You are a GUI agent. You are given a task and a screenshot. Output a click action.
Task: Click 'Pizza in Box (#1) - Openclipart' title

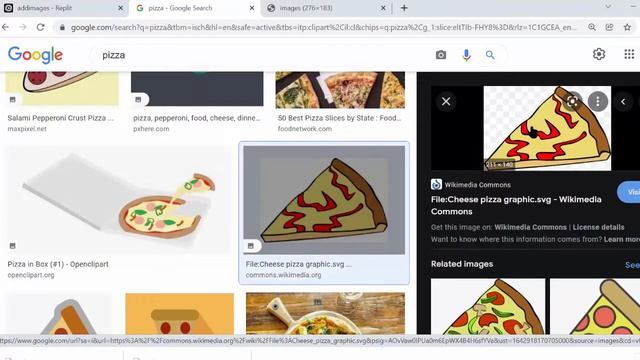[58, 264]
